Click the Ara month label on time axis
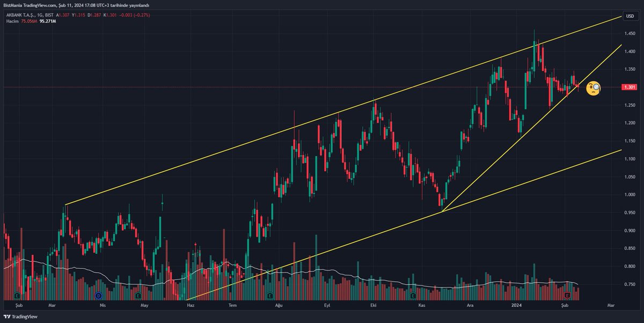644x323 pixels. pos(470,305)
